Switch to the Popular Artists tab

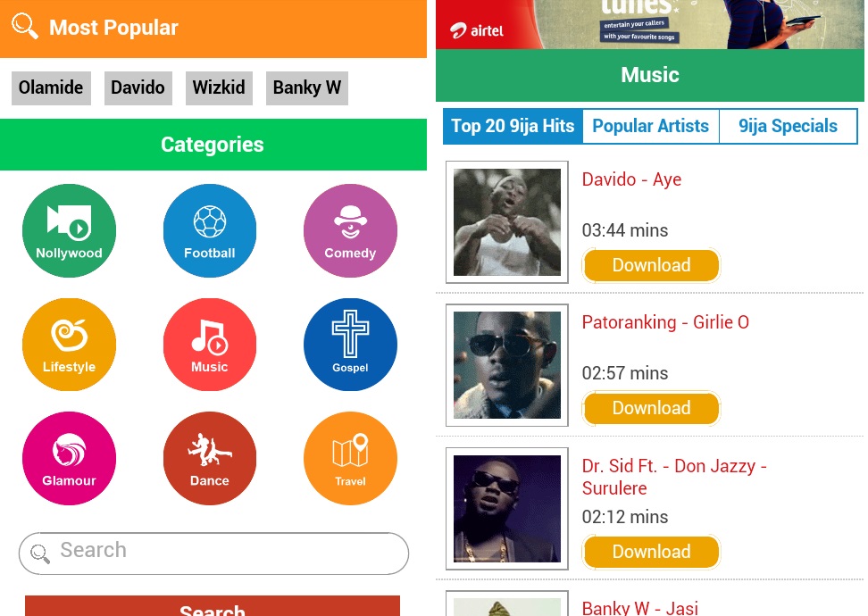click(x=650, y=126)
